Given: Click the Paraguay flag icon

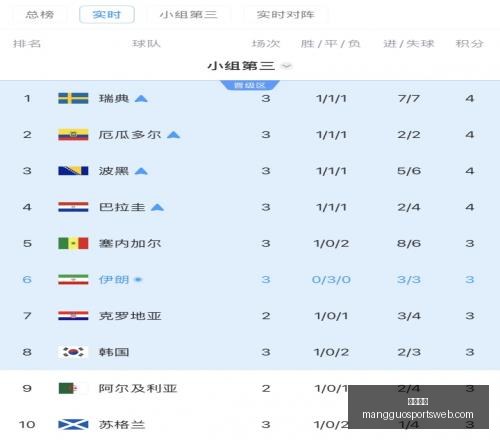Looking at the screenshot, I should click(x=73, y=207).
